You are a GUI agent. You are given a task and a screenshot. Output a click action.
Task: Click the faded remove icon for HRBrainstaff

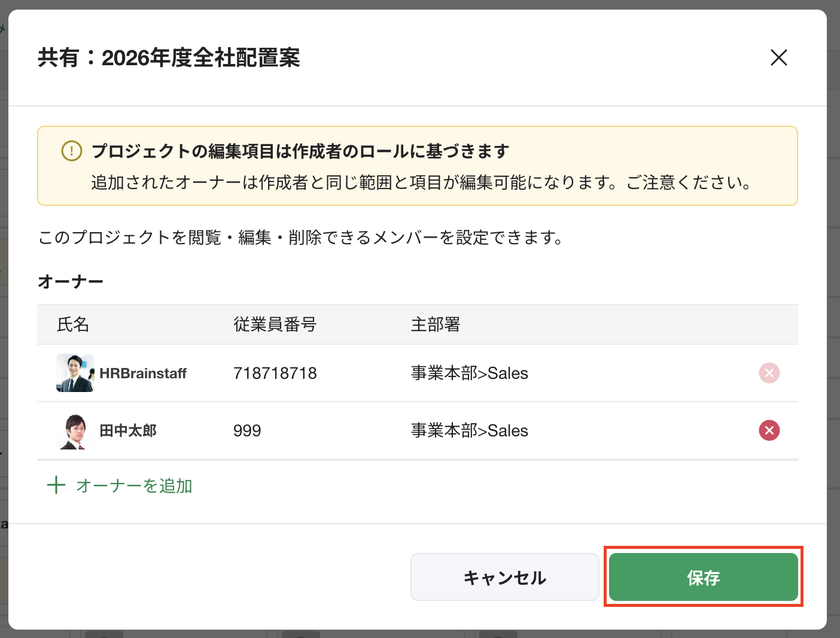pos(769,373)
